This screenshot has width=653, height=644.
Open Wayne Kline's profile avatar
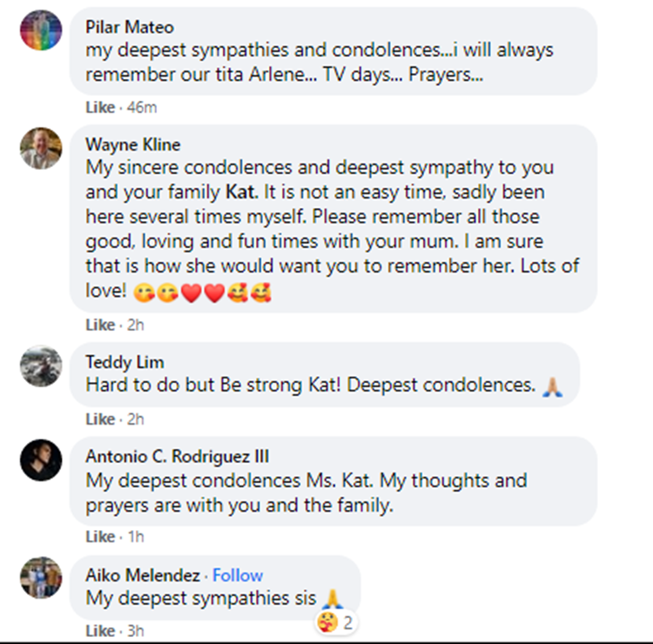(x=41, y=148)
